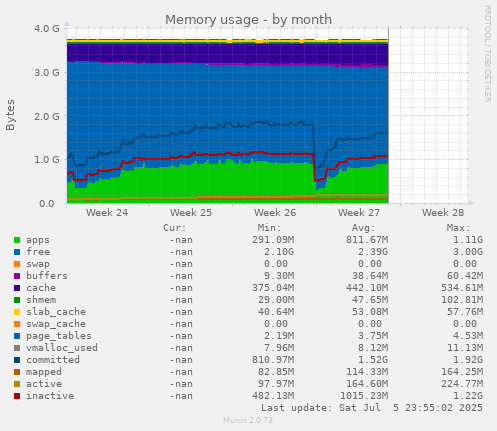Click the page_tables blue legend swatch
Image resolution: width=497 pixels, height=431 pixels.
(17, 336)
